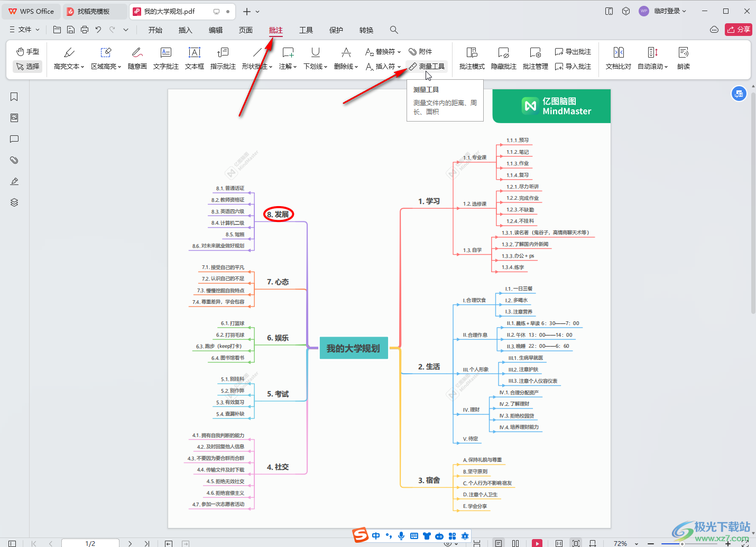Expand the Highlight text dropdown arrow
This screenshot has height=547, width=756.
point(82,67)
